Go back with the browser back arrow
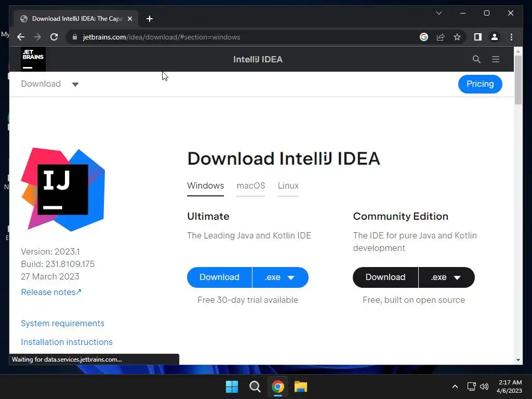The image size is (532, 399). tap(21, 37)
